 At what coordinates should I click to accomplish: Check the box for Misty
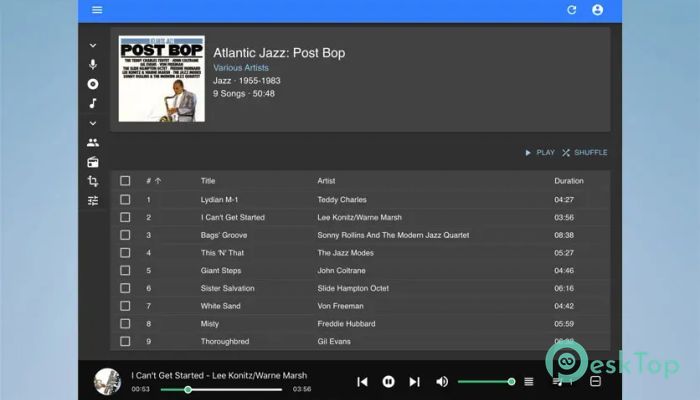pos(125,324)
